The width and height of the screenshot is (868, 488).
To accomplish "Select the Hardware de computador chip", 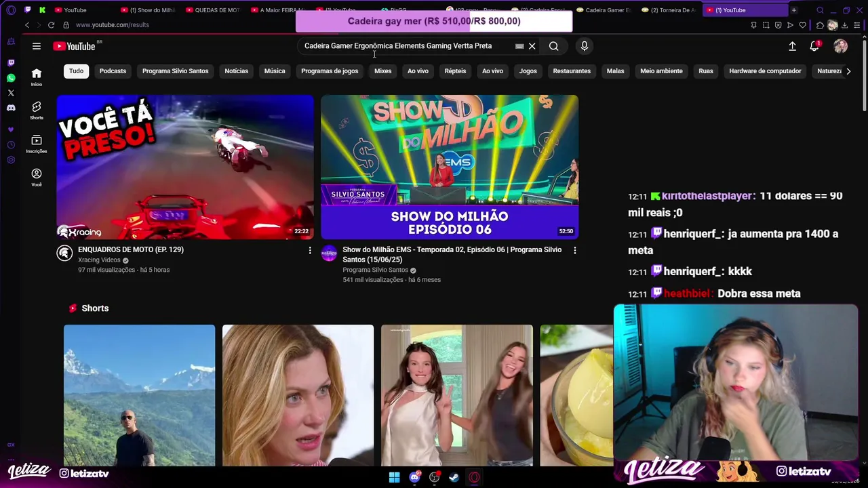I will click(765, 71).
